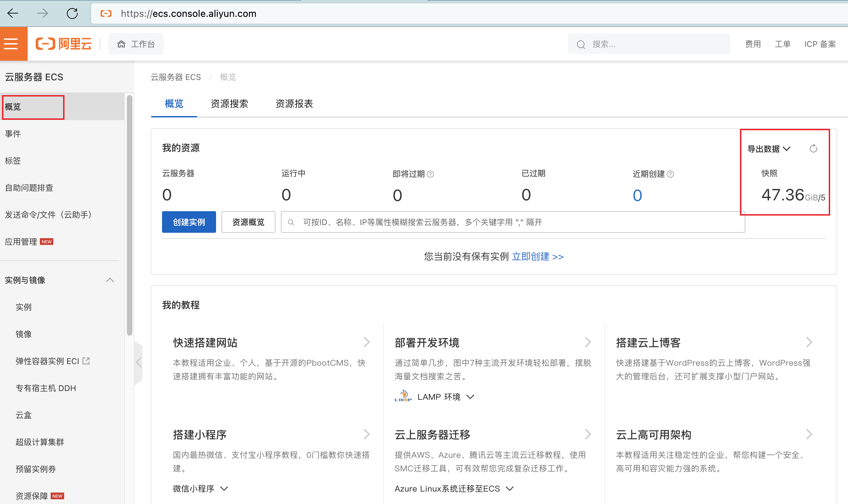Focus the instance fuzzy search field
Viewport: 848px width, 504px height.
pos(513,222)
